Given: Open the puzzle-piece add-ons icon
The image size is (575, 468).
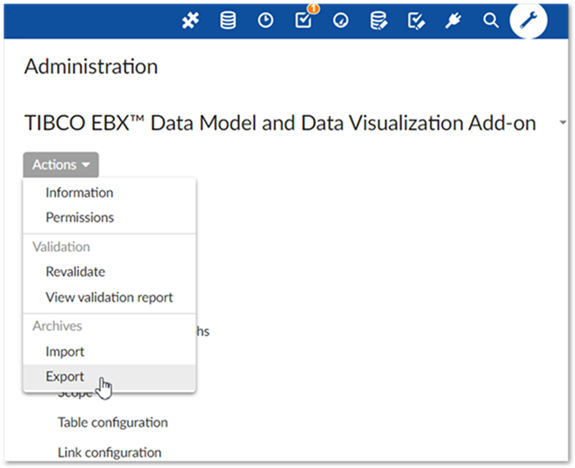Looking at the screenshot, I should (191, 21).
